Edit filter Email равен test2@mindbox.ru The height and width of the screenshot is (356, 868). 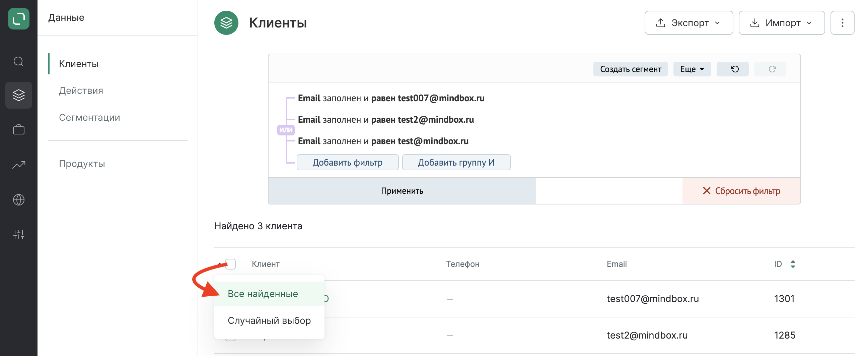click(x=386, y=120)
